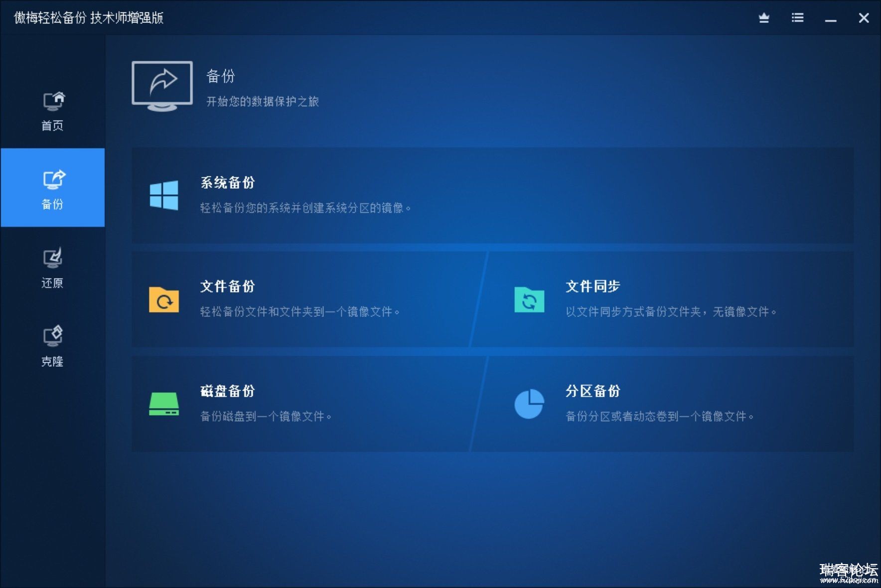Choose 文件同步 file sync option
Viewport: 881px width, 588px height.
(663, 299)
